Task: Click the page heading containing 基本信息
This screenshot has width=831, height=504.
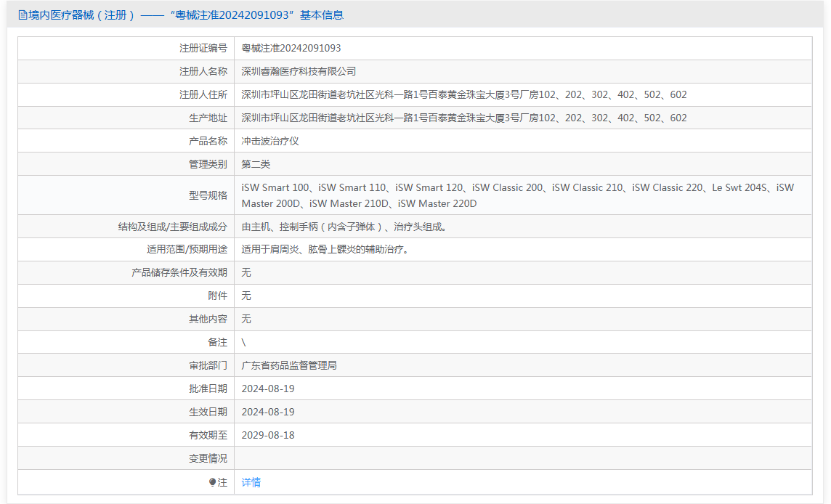Action: click(182, 15)
